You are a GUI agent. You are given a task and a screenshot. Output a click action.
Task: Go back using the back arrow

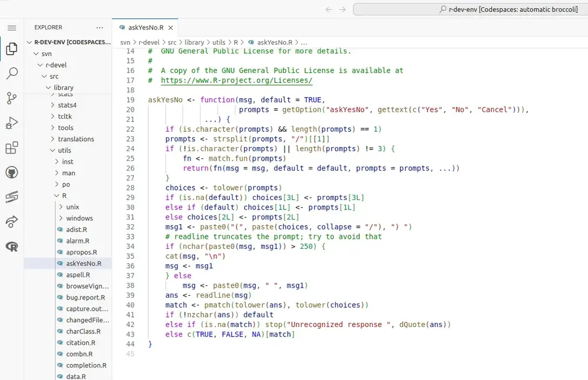click(329, 9)
